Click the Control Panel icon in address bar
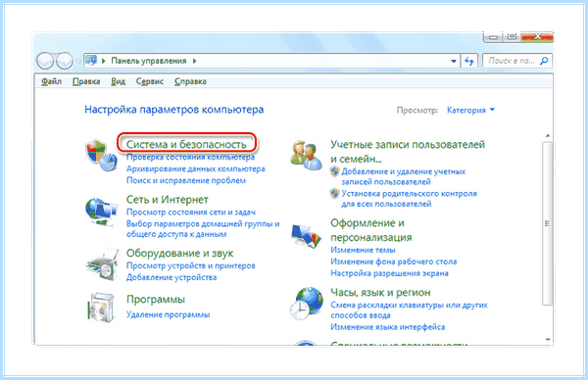Screen dimensions: 588x380 pos(91,61)
